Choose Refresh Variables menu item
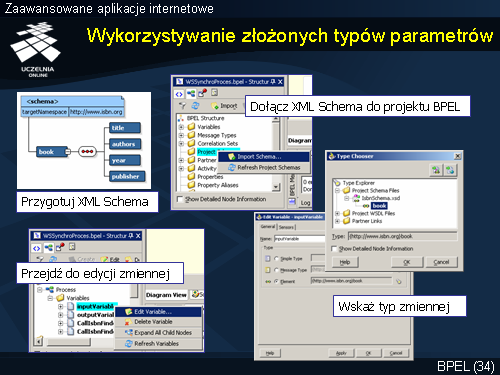 (158, 343)
